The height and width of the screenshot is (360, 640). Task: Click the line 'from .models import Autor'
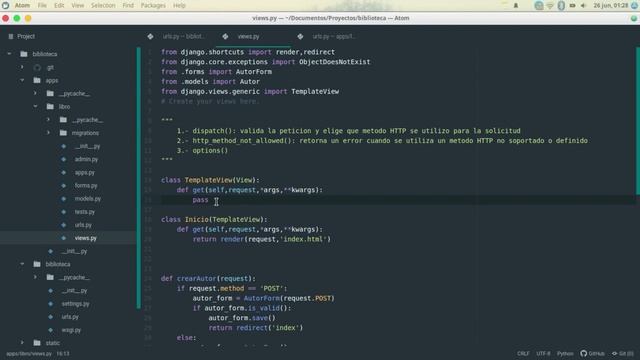coord(210,82)
